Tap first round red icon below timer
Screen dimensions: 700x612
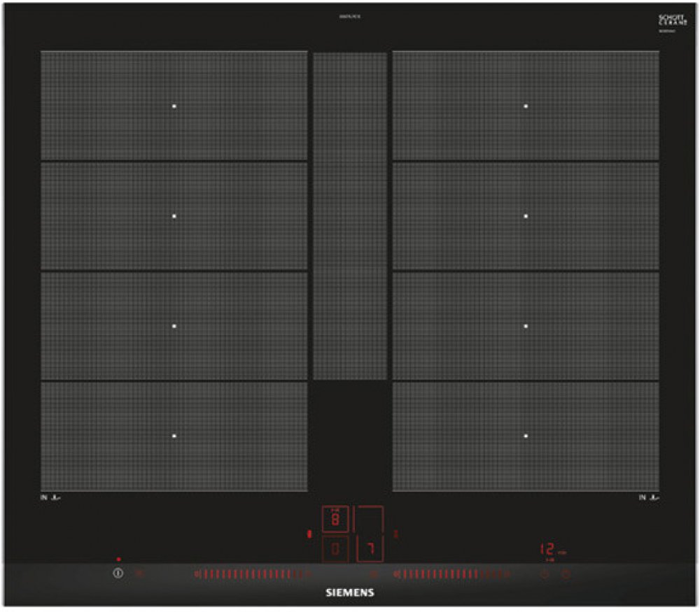[545, 574]
